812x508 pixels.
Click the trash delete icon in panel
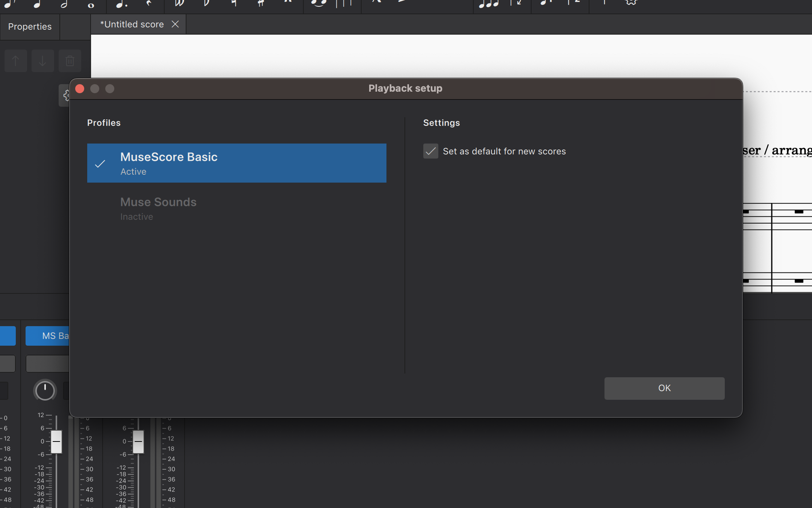[x=70, y=61]
